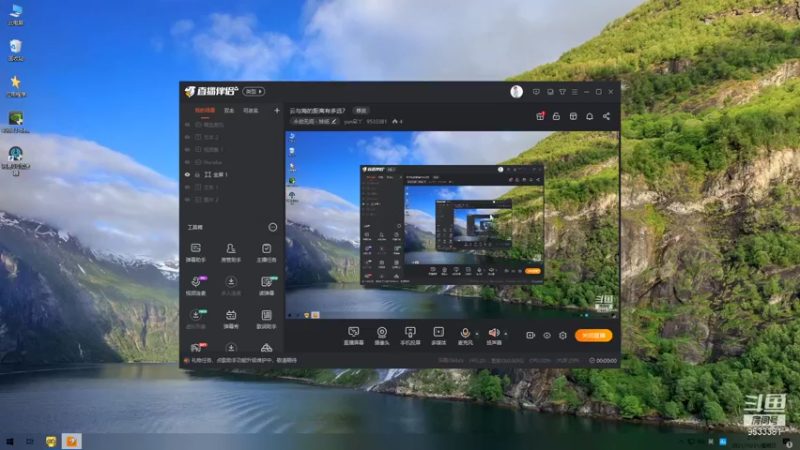
Task: Open the 读弹幕 tool
Action: (x=266, y=286)
